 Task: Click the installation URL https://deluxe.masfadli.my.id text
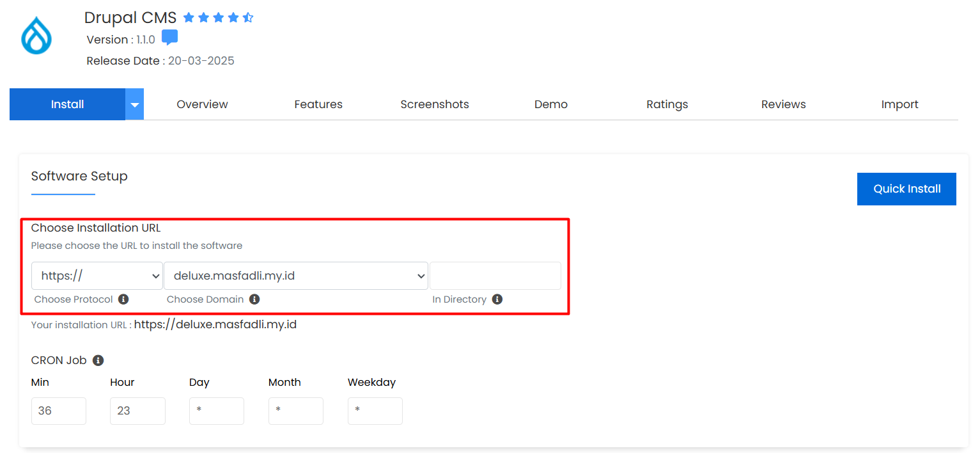click(x=215, y=324)
